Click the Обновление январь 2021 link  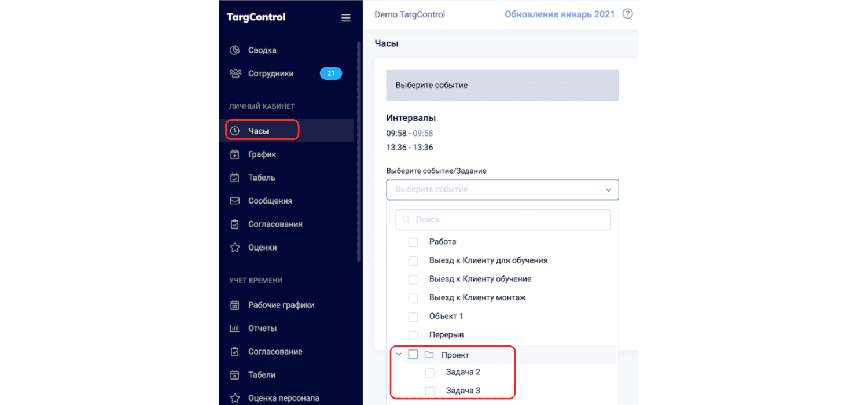pos(560,14)
